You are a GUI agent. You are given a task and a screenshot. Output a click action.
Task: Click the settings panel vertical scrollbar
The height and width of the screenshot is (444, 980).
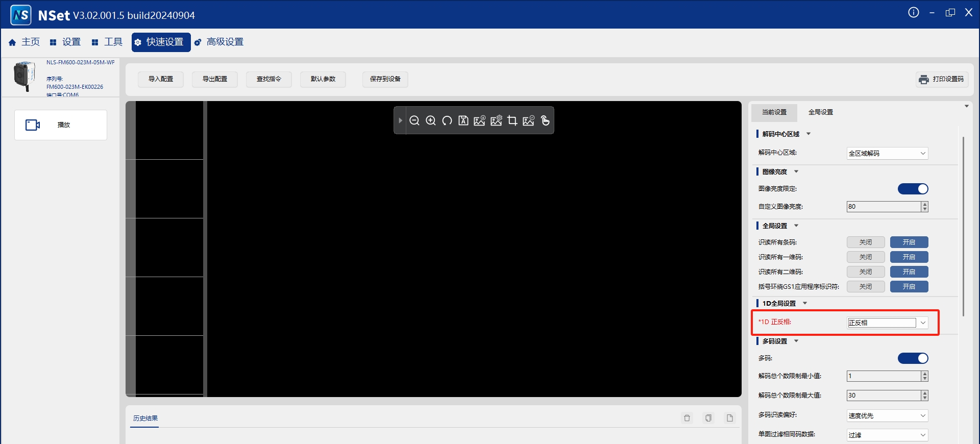[x=963, y=227]
